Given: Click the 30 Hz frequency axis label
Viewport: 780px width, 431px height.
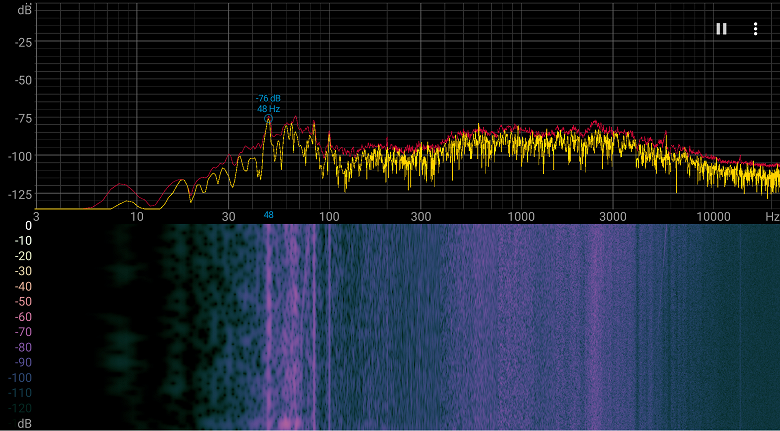Looking at the screenshot, I should click(228, 217).
